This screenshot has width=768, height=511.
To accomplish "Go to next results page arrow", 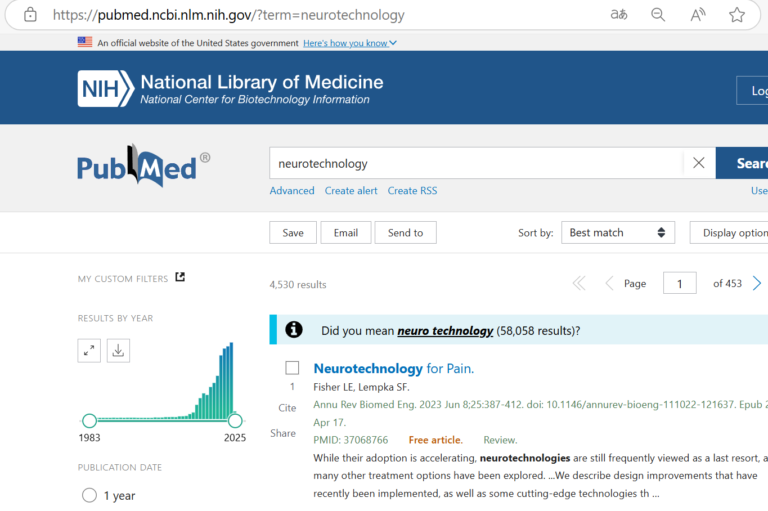I will (x=757, y=283).
